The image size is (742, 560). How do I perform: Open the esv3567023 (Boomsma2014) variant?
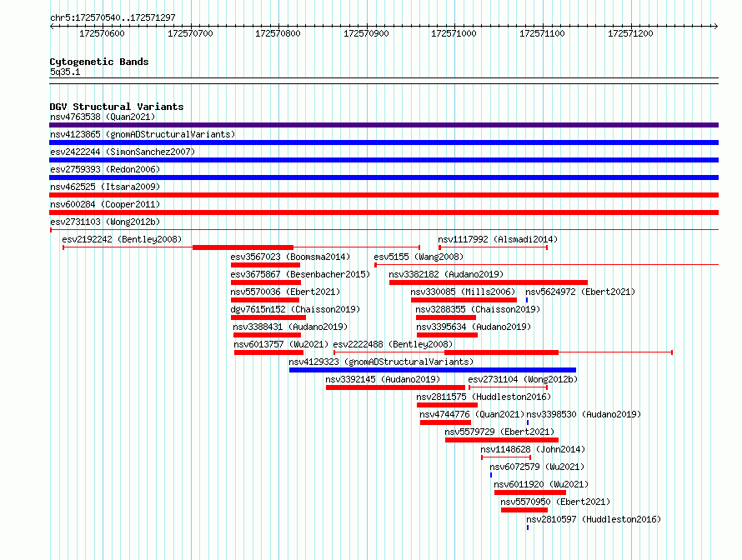point(290,257)
